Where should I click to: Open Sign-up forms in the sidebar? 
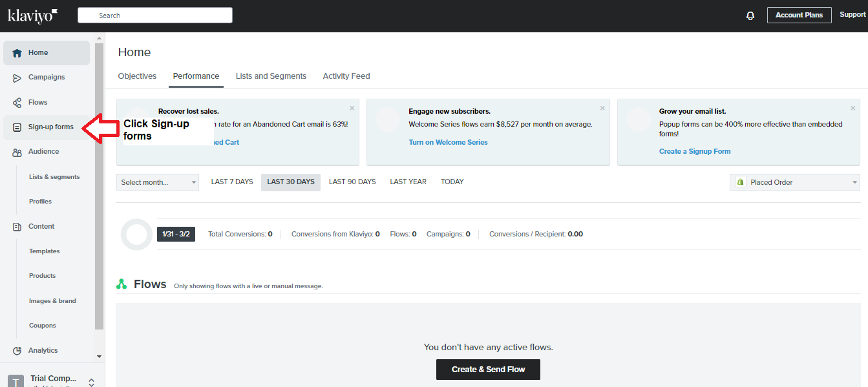pos(47,127)
